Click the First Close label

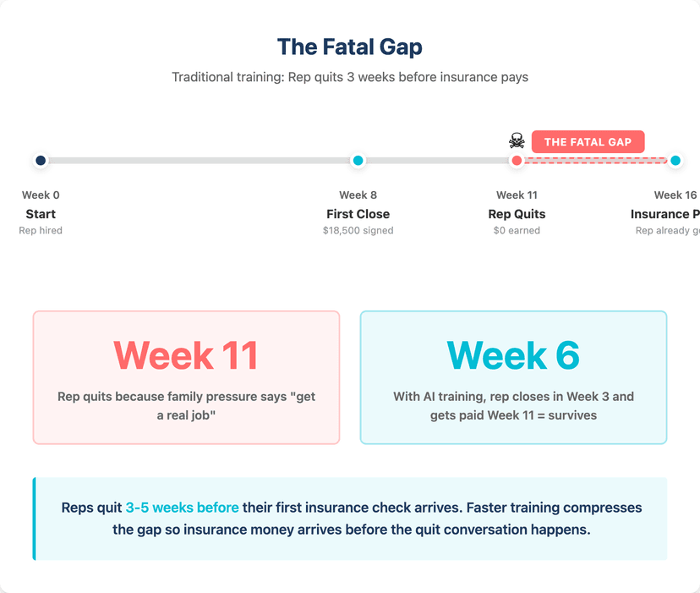358,214
